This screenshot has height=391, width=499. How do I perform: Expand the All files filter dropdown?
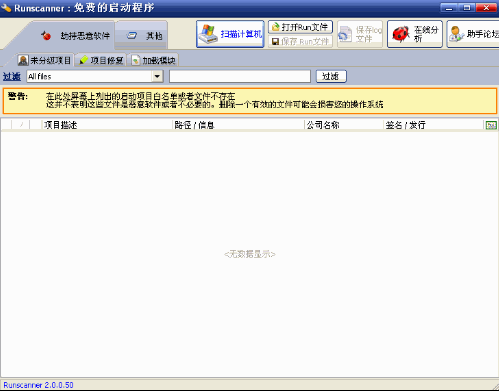pyautogui.click(x=157, y=76)
